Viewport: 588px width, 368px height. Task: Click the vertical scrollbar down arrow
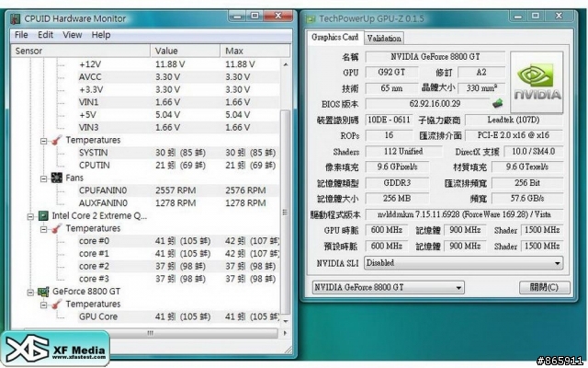[286, 321]
